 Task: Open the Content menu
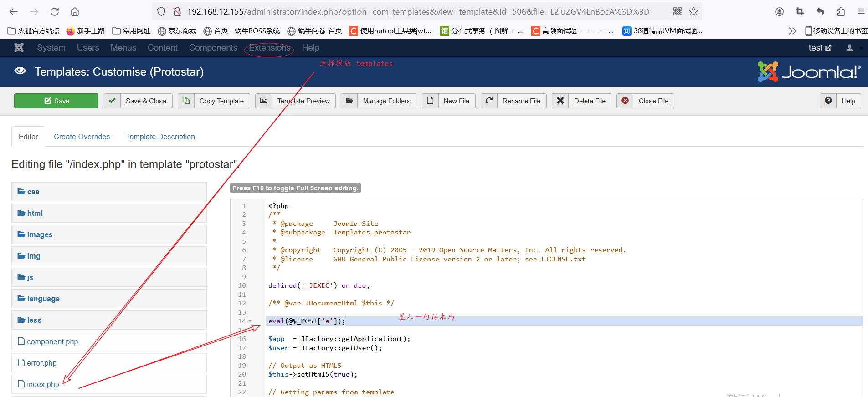point(162,47)
